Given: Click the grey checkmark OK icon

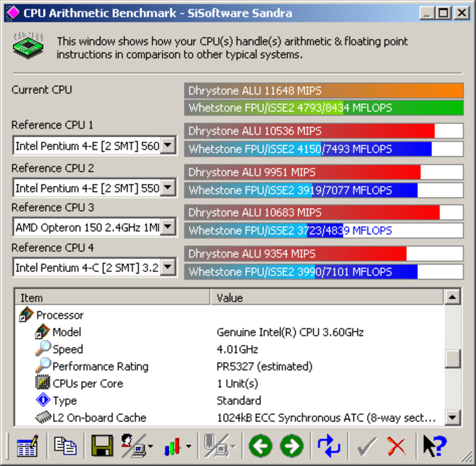Looking at the screenshot, I should (x=367, y=446).
